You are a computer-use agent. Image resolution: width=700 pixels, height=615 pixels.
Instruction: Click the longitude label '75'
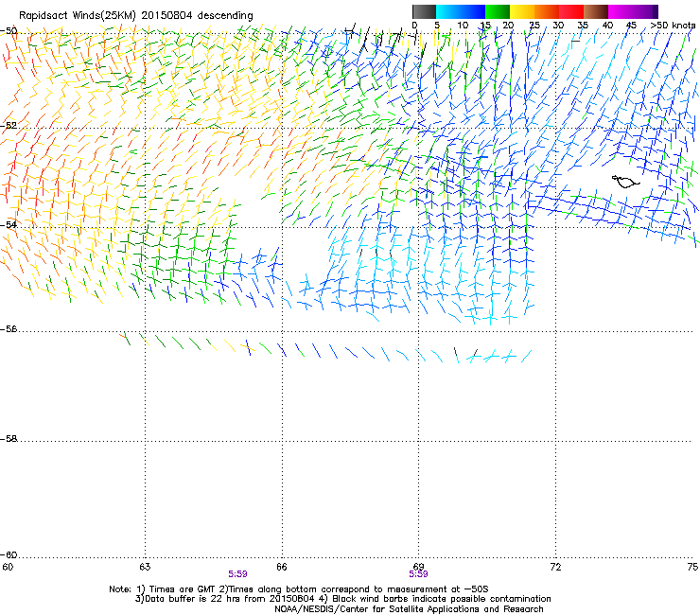(692, 567)
